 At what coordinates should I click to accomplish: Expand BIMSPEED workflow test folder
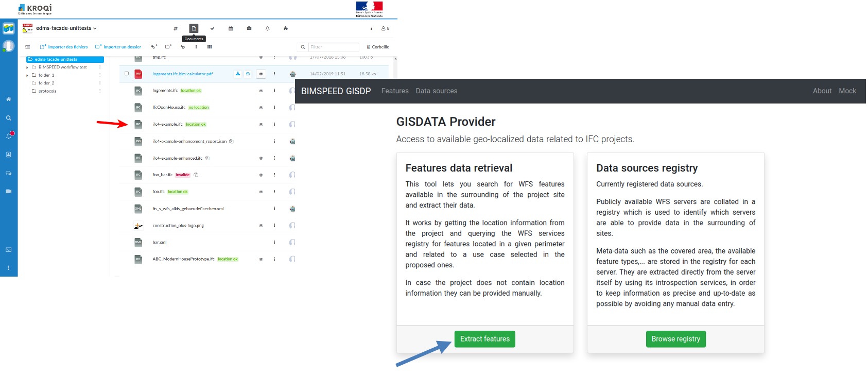(x=27, y=67)
